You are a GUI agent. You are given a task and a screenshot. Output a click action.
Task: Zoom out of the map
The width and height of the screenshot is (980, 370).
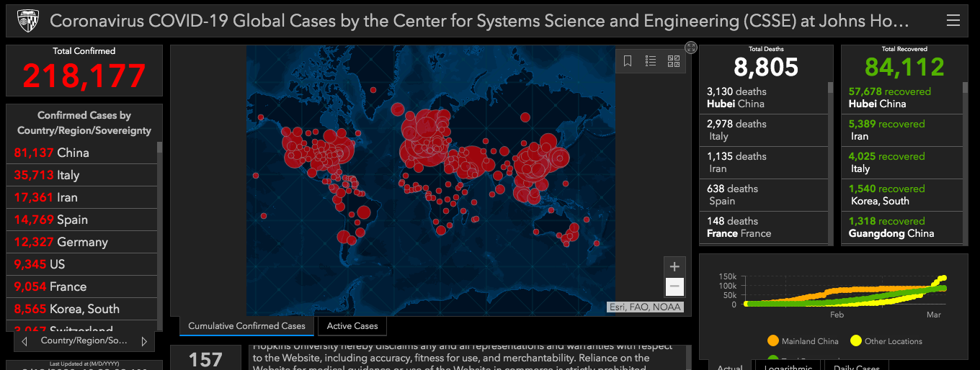point(674,287)
